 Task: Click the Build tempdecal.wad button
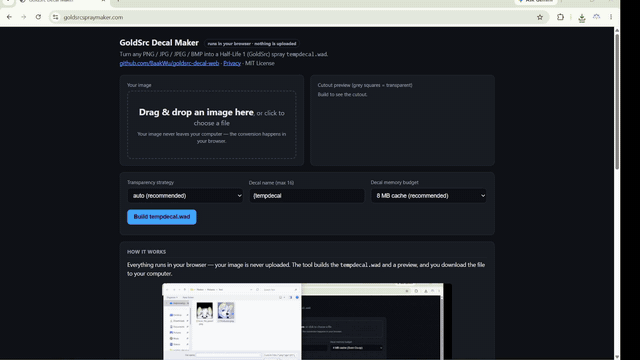point(162,217)
